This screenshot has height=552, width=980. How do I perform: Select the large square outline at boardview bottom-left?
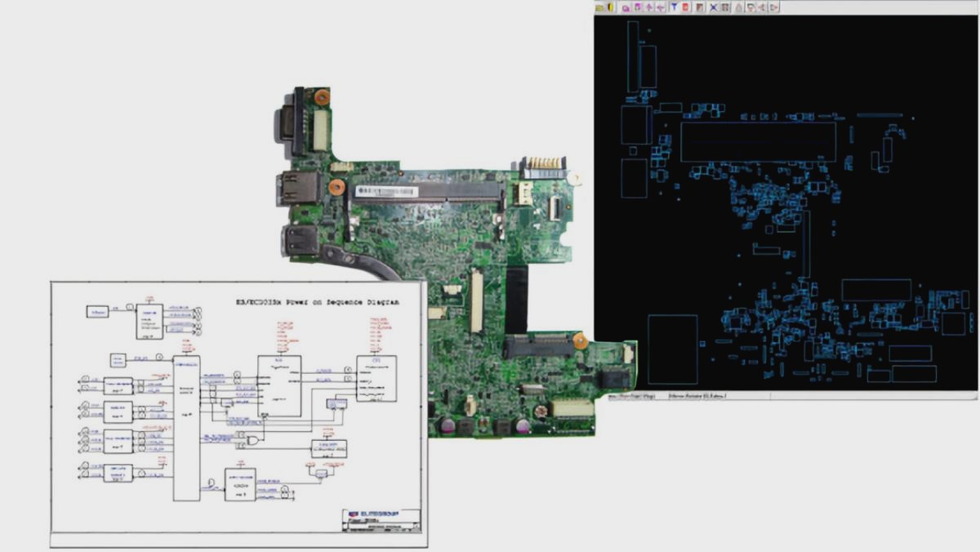(672, 349)
